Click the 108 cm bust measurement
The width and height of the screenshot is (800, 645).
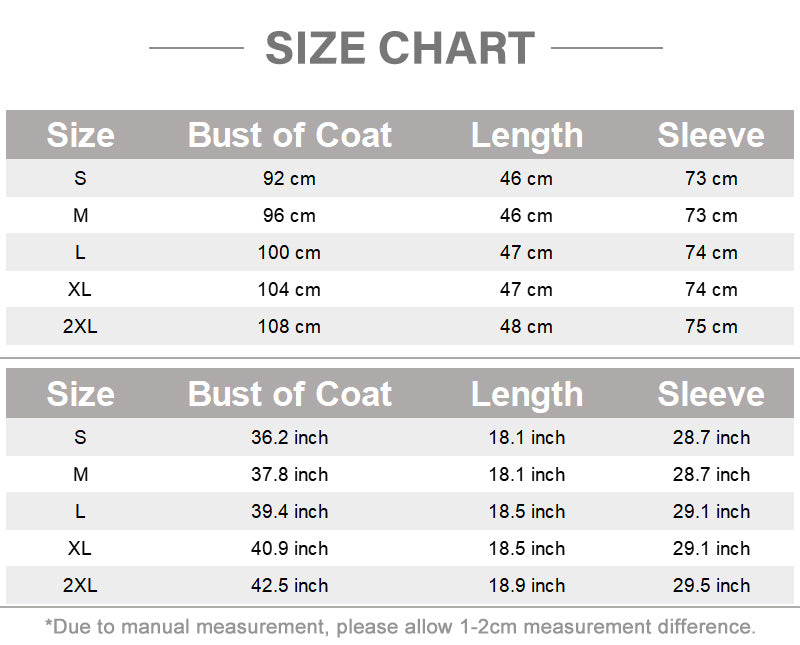[289, 327]
